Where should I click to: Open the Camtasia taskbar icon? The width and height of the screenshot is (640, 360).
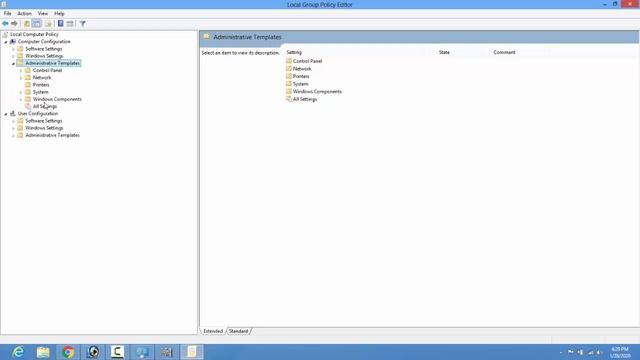click(x=117, y=352)
